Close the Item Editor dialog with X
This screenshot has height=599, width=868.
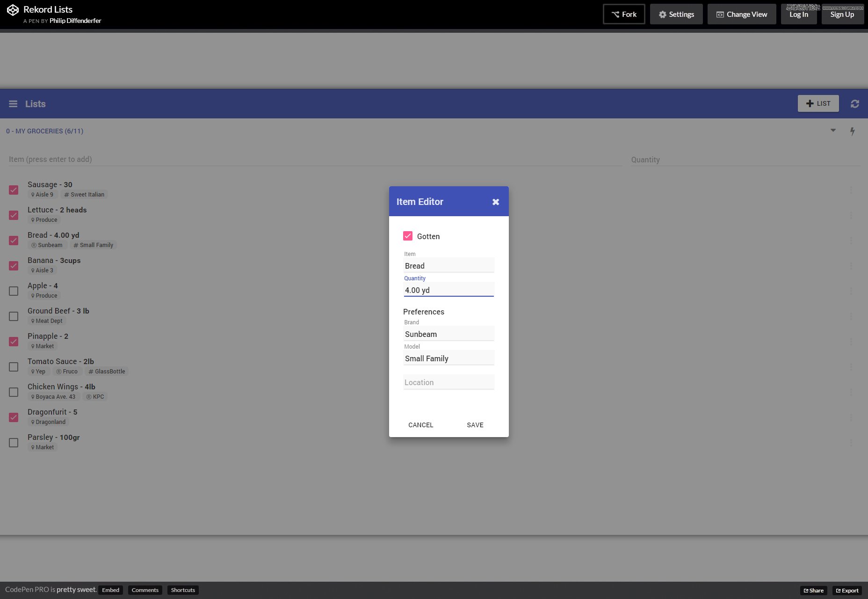496,202
